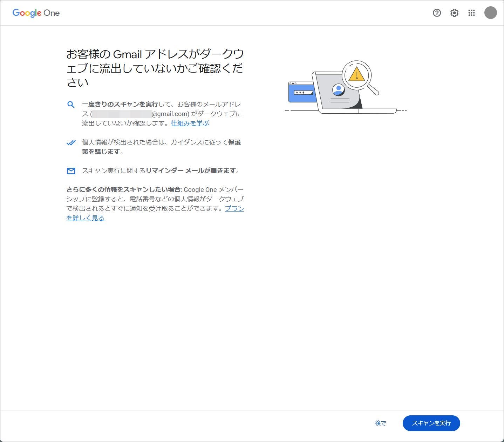Click the page heading about Gmail アドレス
Viewport: 504px width, 442px height.
click(x=155, y=68)
